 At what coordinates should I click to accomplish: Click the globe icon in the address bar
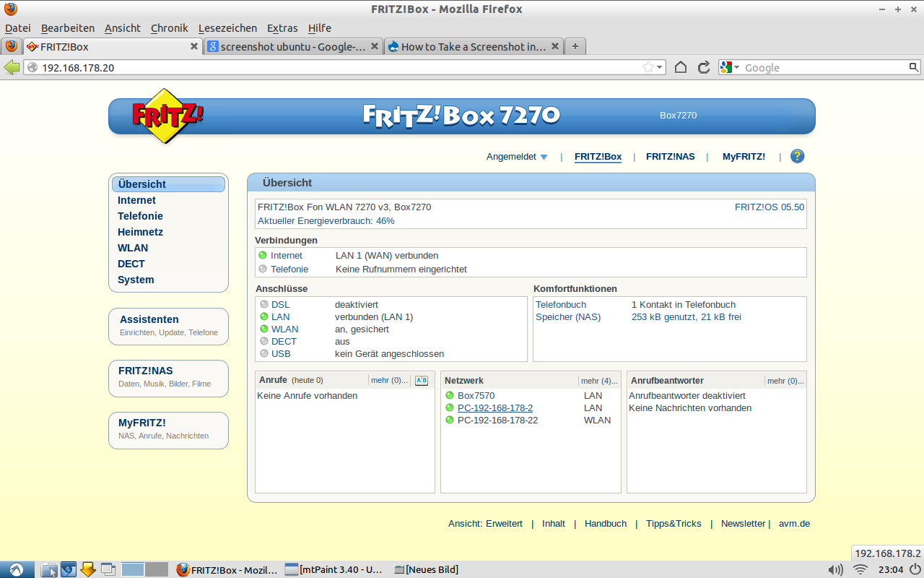coord(32,68)
